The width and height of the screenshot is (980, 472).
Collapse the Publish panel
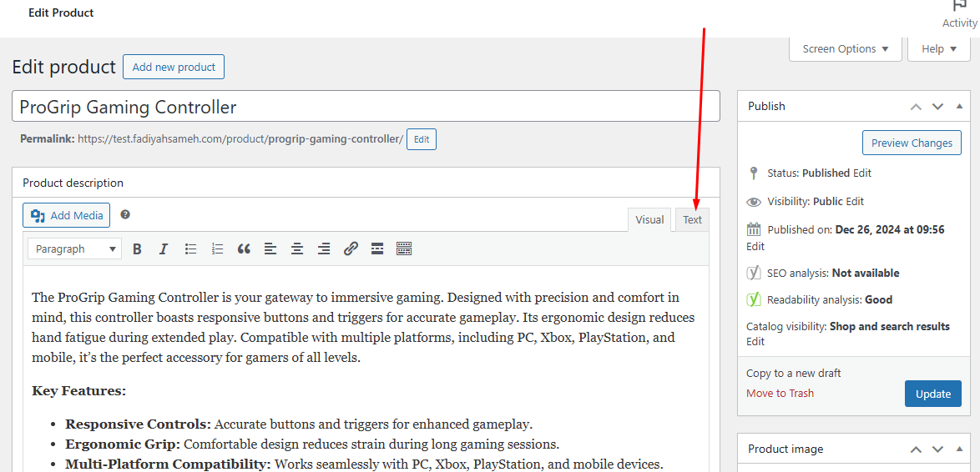(x=959, y=106)
